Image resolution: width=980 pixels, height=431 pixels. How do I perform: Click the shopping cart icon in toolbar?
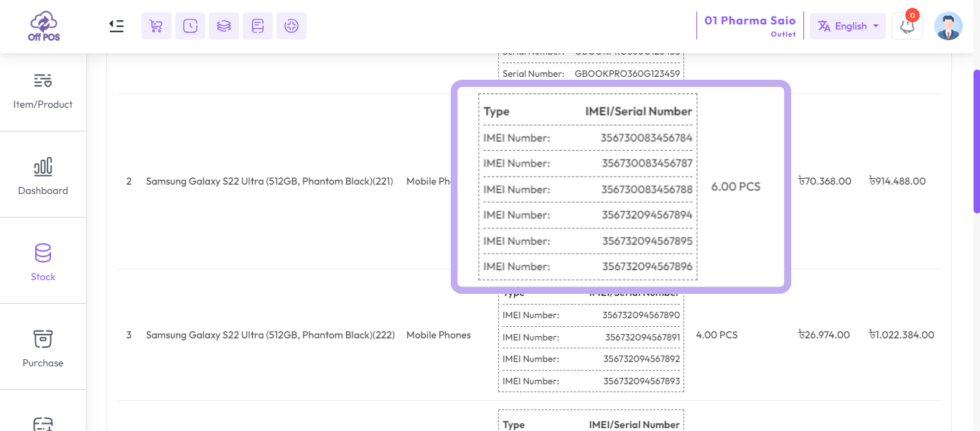[156, 26]
